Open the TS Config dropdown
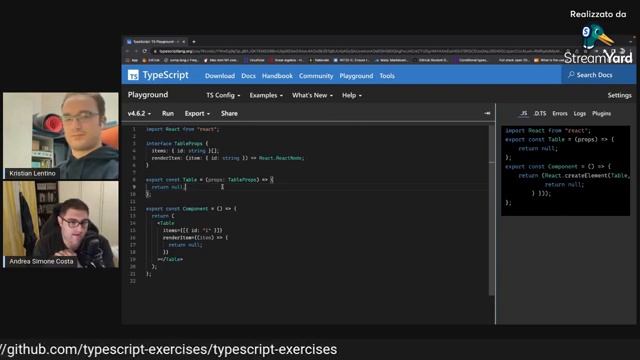The image size is (640, 360). point(223,95)
